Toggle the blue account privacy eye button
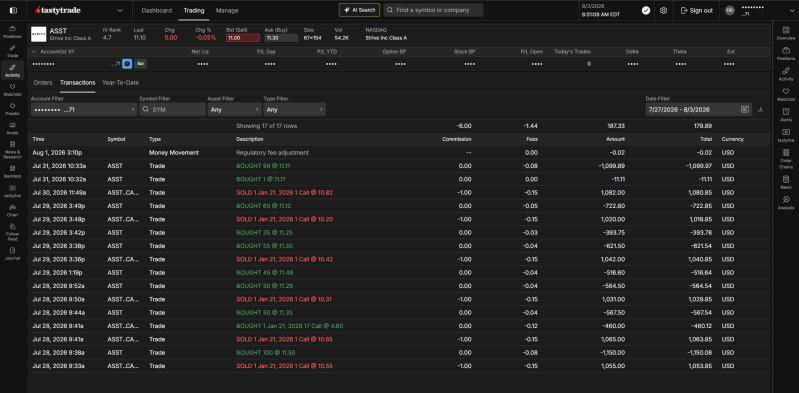The width and height of the screenshot is (799, 393). [x=127, y=64]
